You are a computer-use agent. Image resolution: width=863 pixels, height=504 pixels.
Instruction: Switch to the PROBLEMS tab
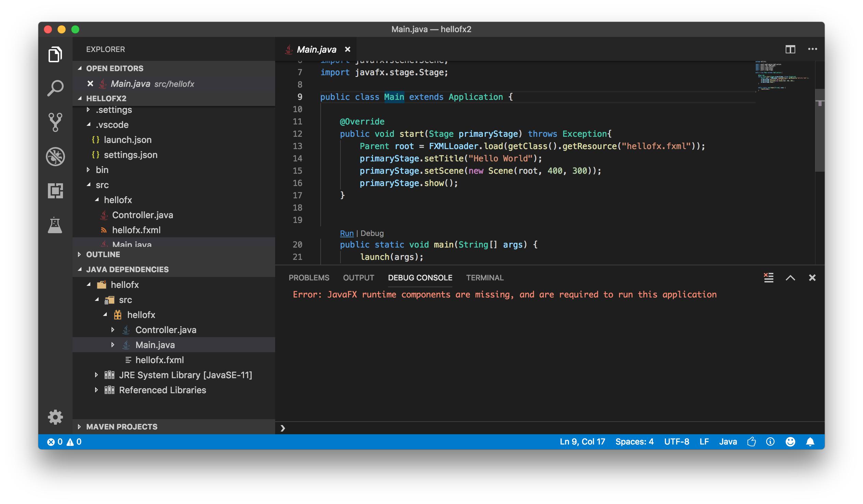309,278
